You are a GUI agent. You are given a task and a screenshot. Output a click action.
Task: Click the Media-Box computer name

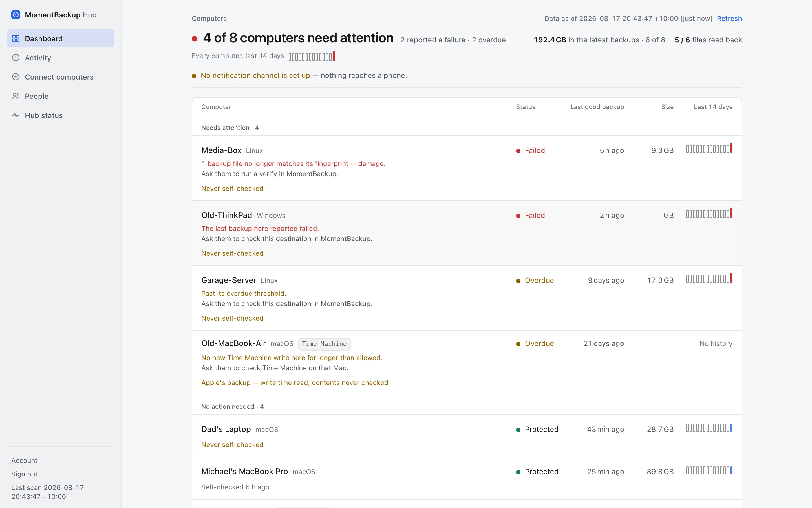[221, 150]
